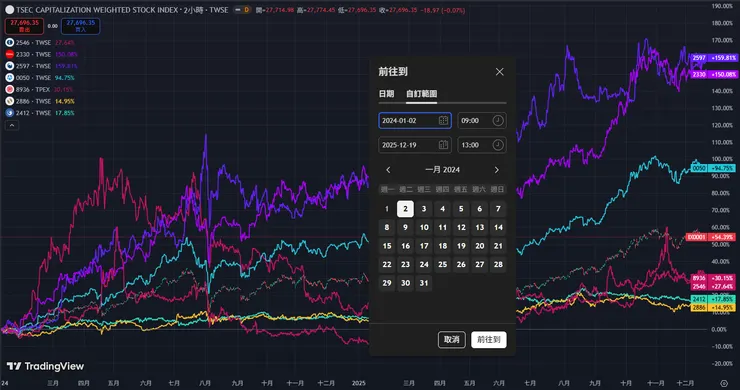The image size is (740, 390).
Task: Click the 2330 · TWSE legend row text
Action: [x=33, y=54]
